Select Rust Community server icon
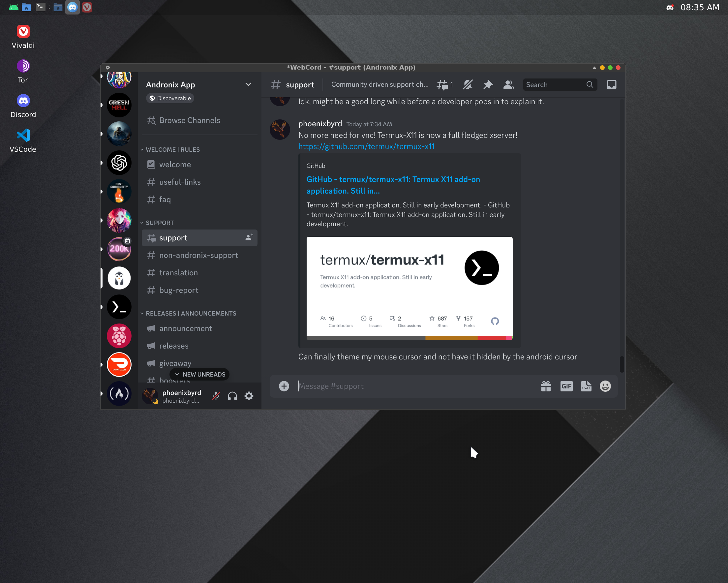Viewport: 728px width, 583px height. pyautogui.click(x=119, y=192)
